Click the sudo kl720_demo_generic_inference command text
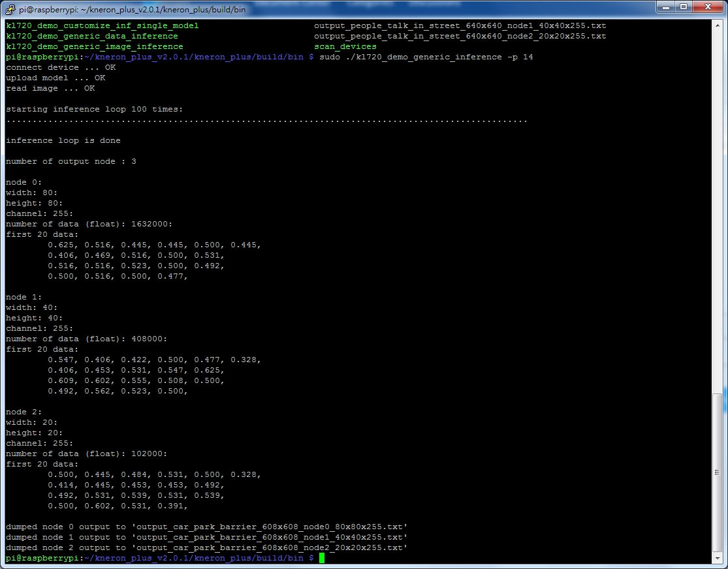This screenshot has width=728, height=569. point(426,57)
